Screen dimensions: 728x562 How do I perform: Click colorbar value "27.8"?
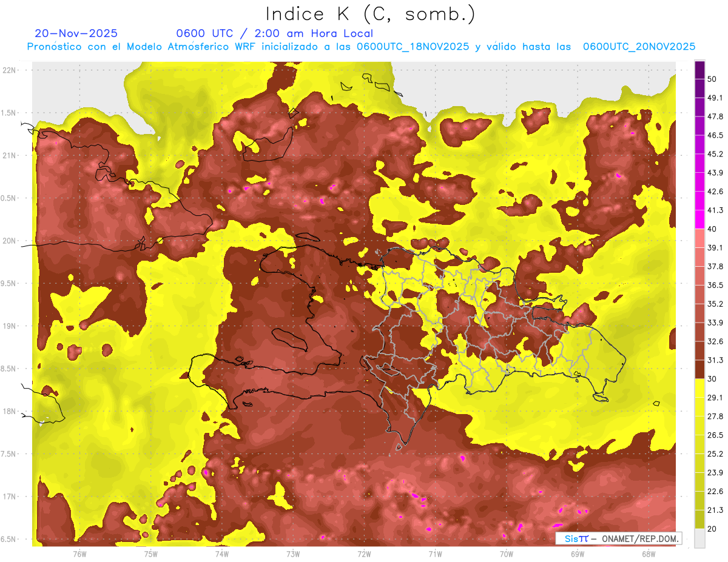click(x=715, y=416)
